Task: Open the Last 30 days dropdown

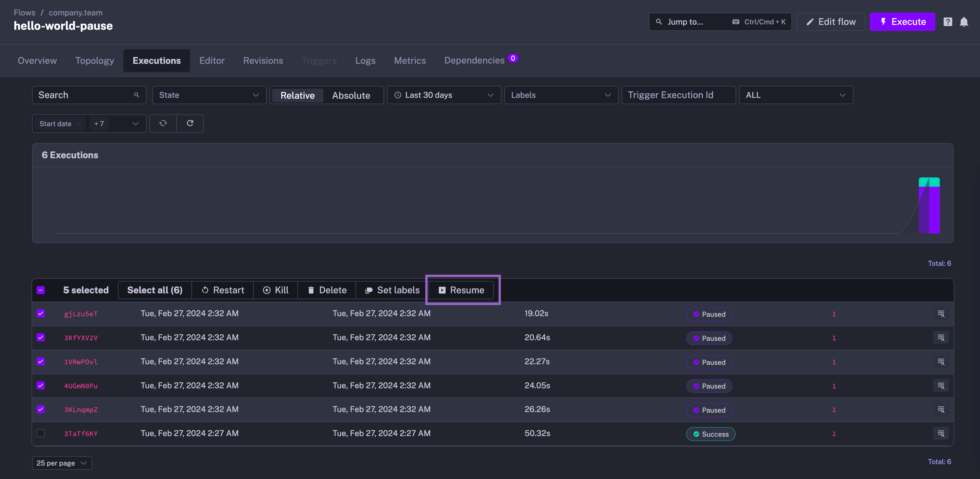Action: pos(444,95)
